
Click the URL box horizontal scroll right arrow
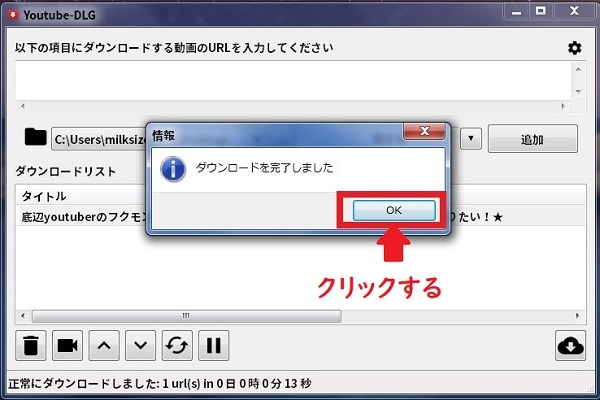(x=562, y=106)
